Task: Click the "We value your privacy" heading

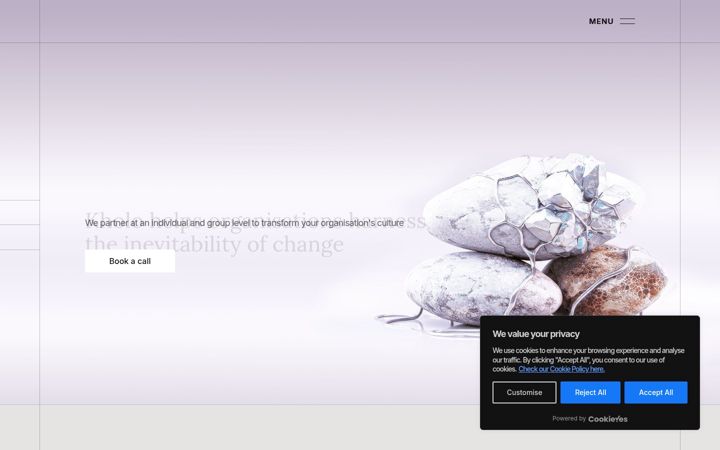Action: pos(536,334)
